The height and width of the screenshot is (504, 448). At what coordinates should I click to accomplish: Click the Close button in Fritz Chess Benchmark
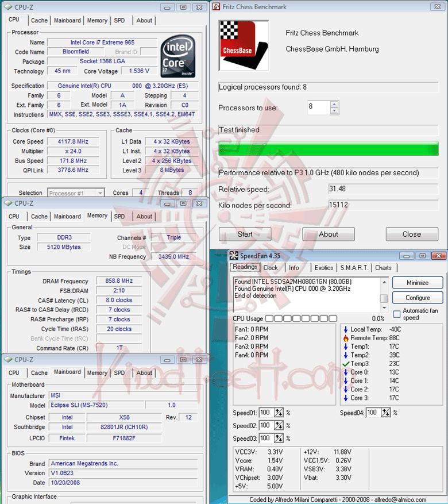[x=412, y=234]
